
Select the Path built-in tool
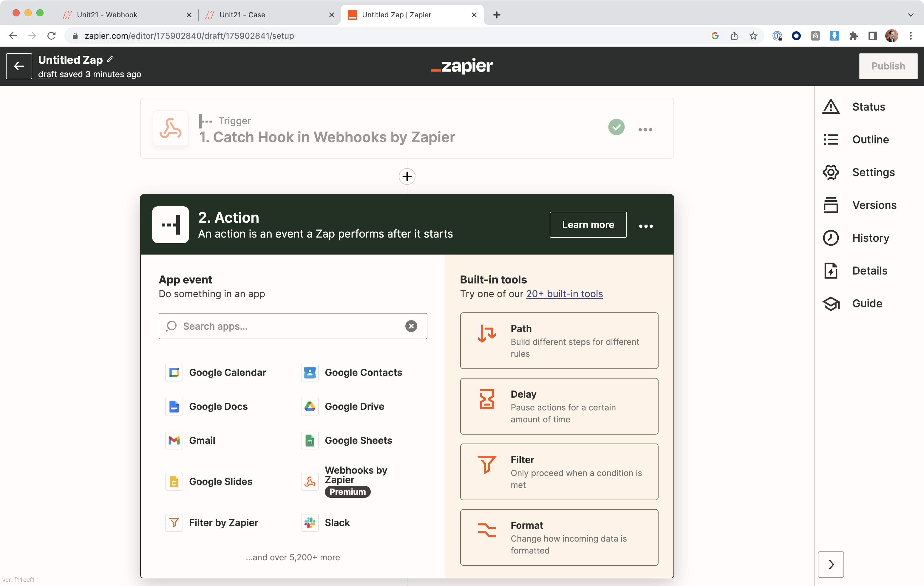click(x=559, y=341)
